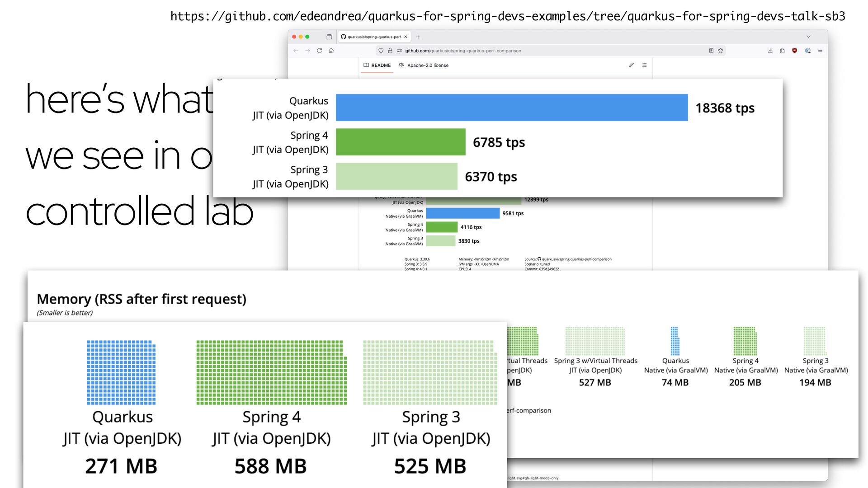The width and height of the screenshot is (868, 488).
Task: Click the uBlock Origin shield icon
Action: click(x=794, y=51)
